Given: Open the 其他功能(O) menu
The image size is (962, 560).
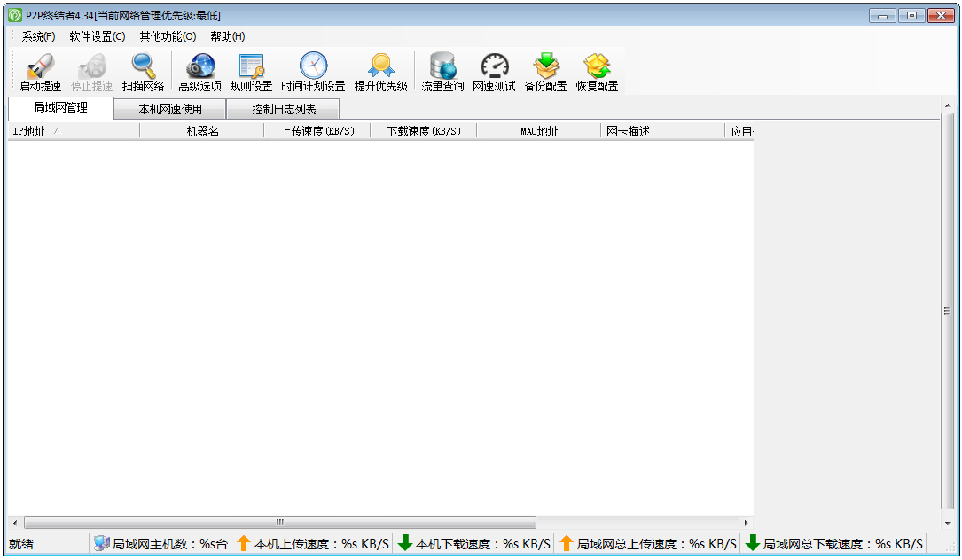Looking at the screenshot, I should pyautogui.click(x=168, y=37).
